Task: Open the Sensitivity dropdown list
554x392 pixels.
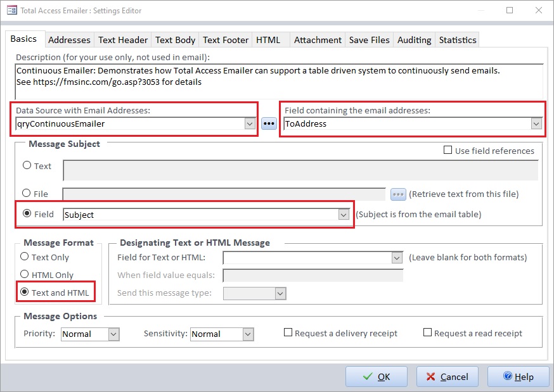Action: (248, 334)
